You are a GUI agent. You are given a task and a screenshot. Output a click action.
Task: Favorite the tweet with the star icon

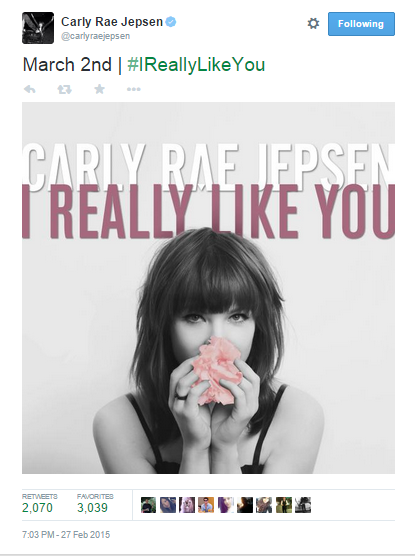coord(99,89)
